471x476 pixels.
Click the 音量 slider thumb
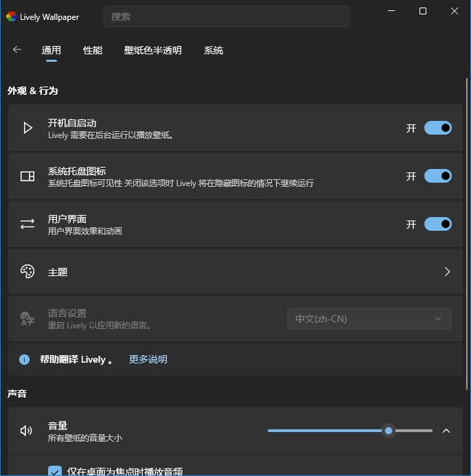(x=389, y=431)
